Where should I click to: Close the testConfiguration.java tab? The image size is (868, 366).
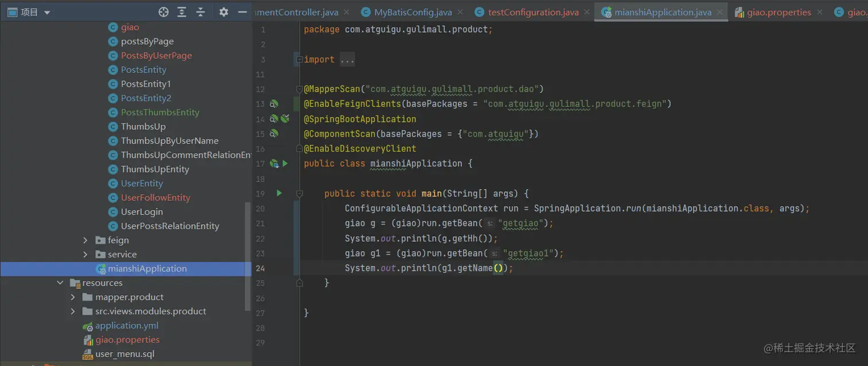pyautogui.click(x=586, y=12)
